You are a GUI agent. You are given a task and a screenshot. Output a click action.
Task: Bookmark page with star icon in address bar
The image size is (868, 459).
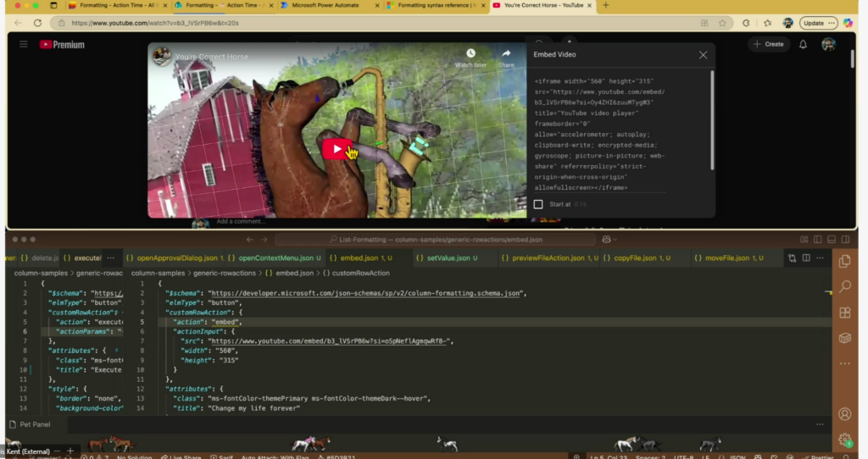tap(722, 23)
